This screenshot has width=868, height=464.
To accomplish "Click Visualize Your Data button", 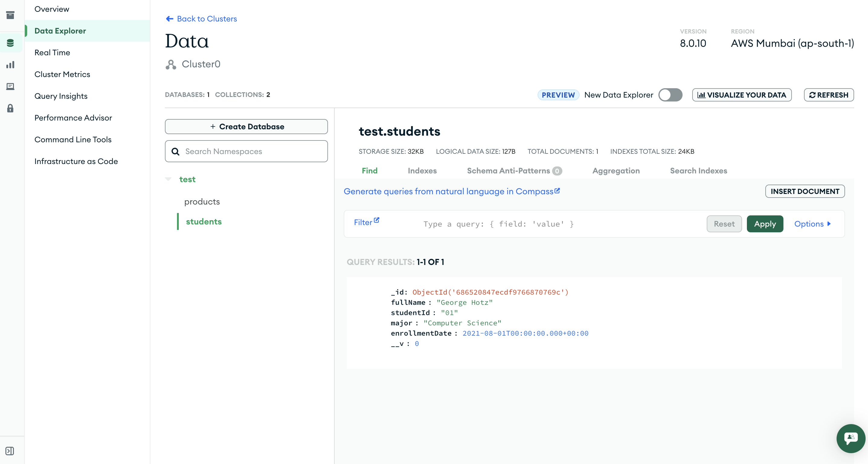I will [x=742, y=95].
